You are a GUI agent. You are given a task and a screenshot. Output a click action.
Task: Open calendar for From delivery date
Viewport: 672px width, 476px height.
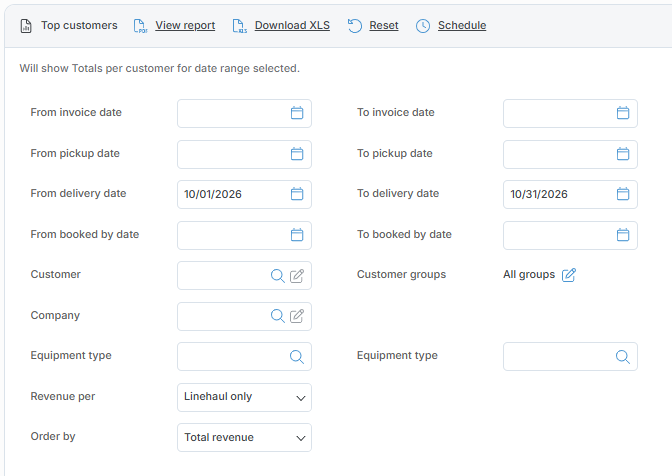(x=297, y=194)
